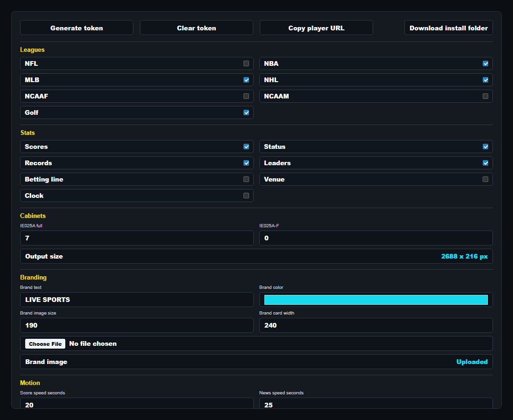Enable the Clock stat checkbox
The image size is (513, 420).
(x=246, y=196)
